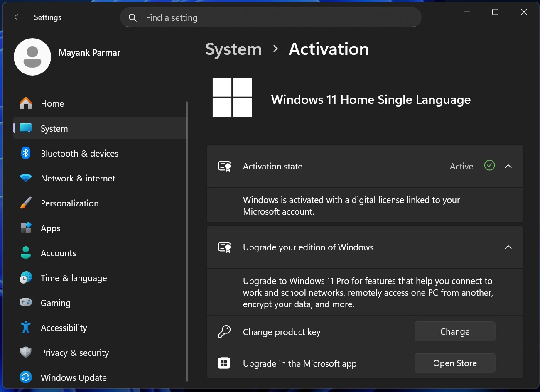Click the green Active status checkmark
The width and height of the screenshot is (540, 392).
(x=489, y=166)
